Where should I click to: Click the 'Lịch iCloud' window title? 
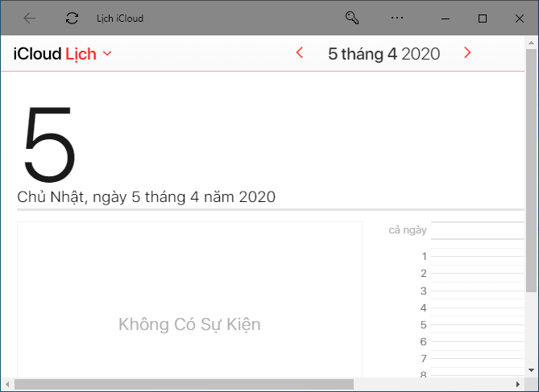120,19
